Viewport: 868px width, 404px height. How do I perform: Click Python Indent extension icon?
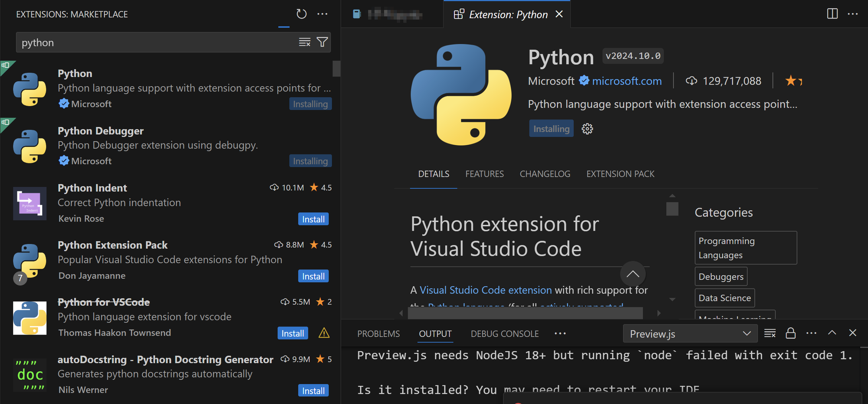point(30,204)
